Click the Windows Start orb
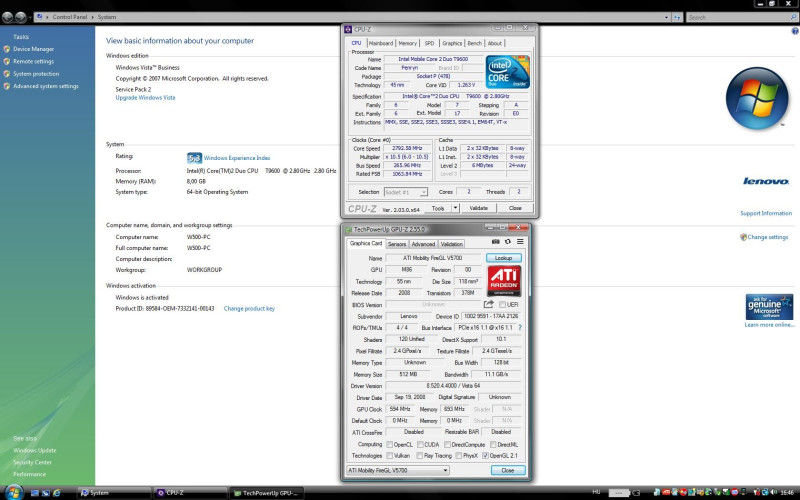Viewport: 800px width, 500px height. 13,492
